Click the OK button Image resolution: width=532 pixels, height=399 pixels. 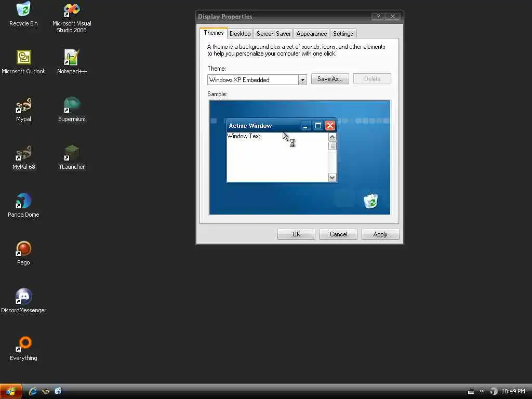[296, 234]
